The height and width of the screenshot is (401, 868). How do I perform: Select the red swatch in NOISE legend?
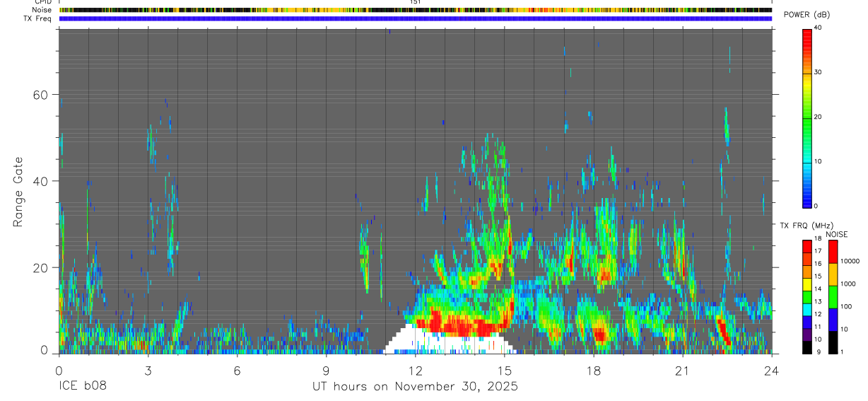click(x=833, y=252)
